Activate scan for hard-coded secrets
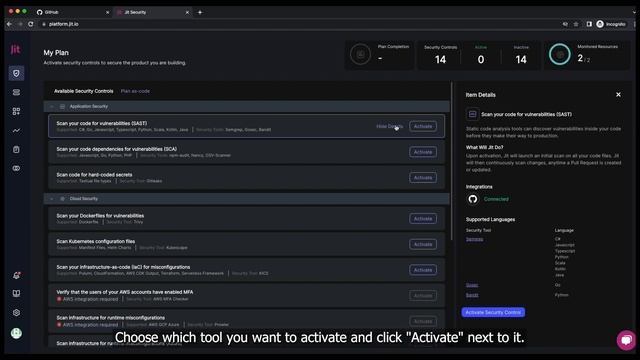This screenshot has height=360, width=640. click(x=423, y=178)
